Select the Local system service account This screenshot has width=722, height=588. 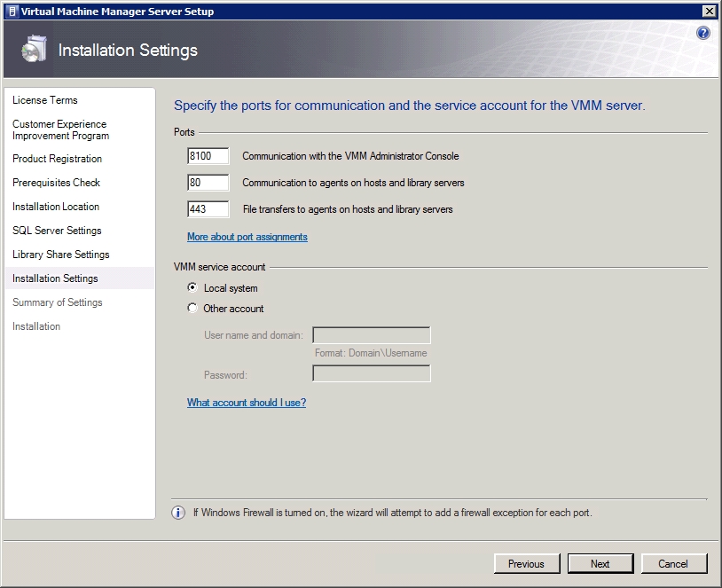coord(192,287)
